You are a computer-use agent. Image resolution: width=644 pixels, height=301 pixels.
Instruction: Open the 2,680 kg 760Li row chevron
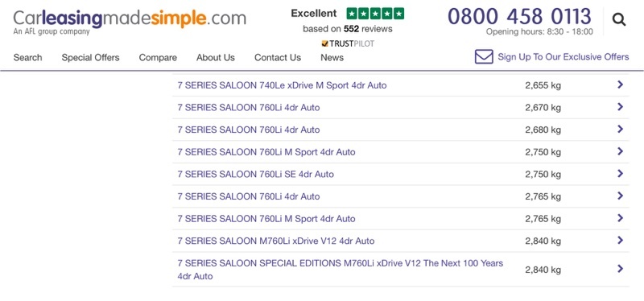(620, 129)
